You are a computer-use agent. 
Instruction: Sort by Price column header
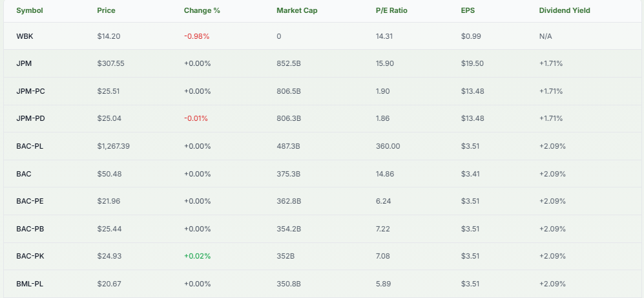pos(106,10)
